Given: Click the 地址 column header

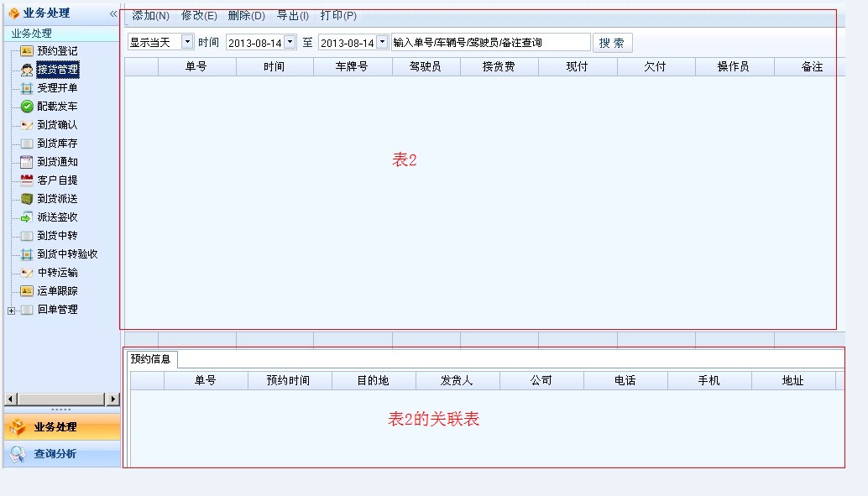Looking at the screenshot, I should click(793, 380).
